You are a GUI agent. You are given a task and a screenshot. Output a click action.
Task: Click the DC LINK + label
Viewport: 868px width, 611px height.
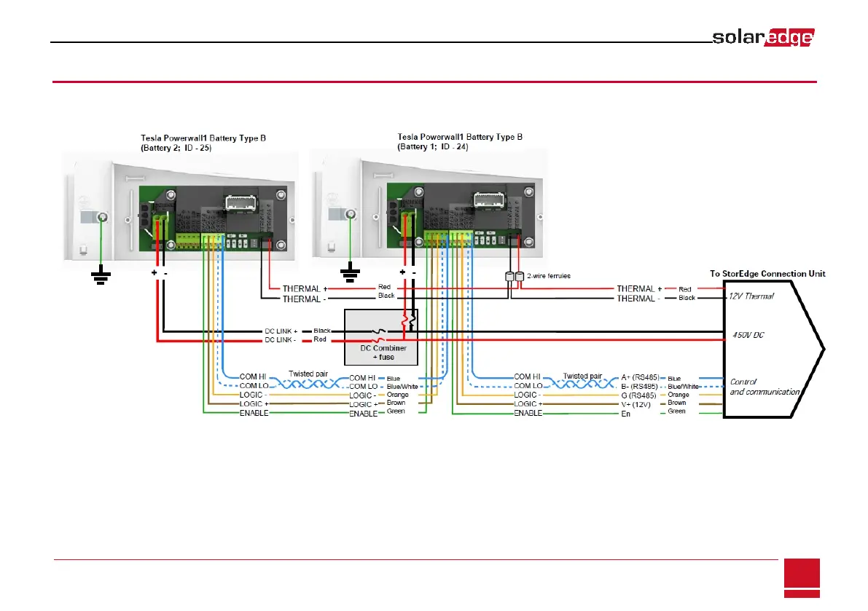(x=281, y=331)
